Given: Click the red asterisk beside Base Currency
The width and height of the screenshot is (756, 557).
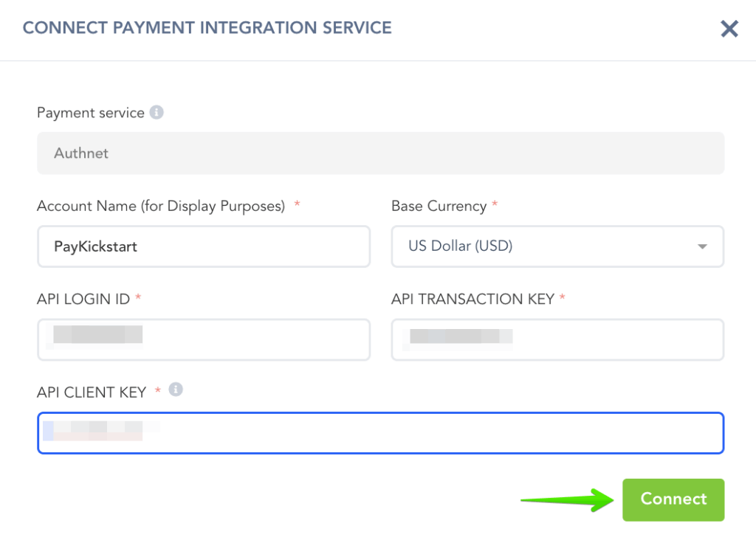Looking at the screenshot, I should (x=495, y=205).
